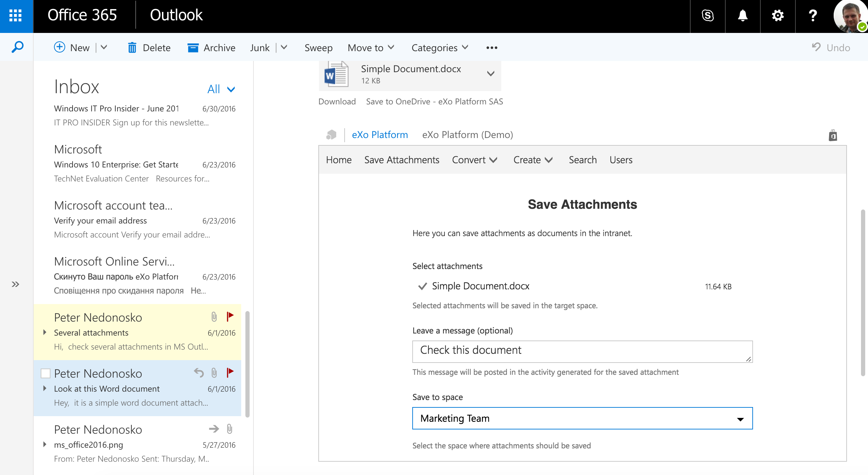Tick checkbox beside Look at this Word document mail

[x=46, y=373]
